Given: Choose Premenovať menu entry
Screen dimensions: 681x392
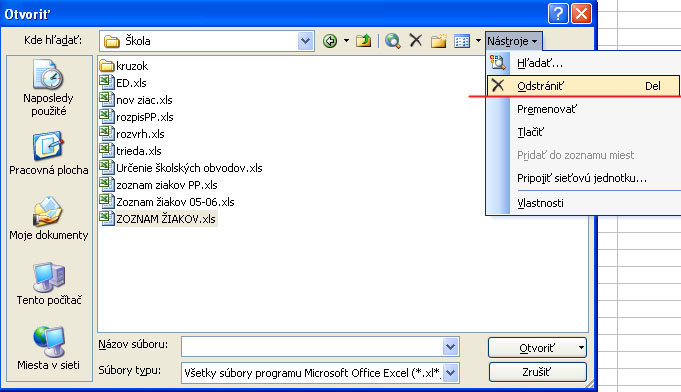Looking at the screenshot, I should pyautogui.click(x=547, y=109).
